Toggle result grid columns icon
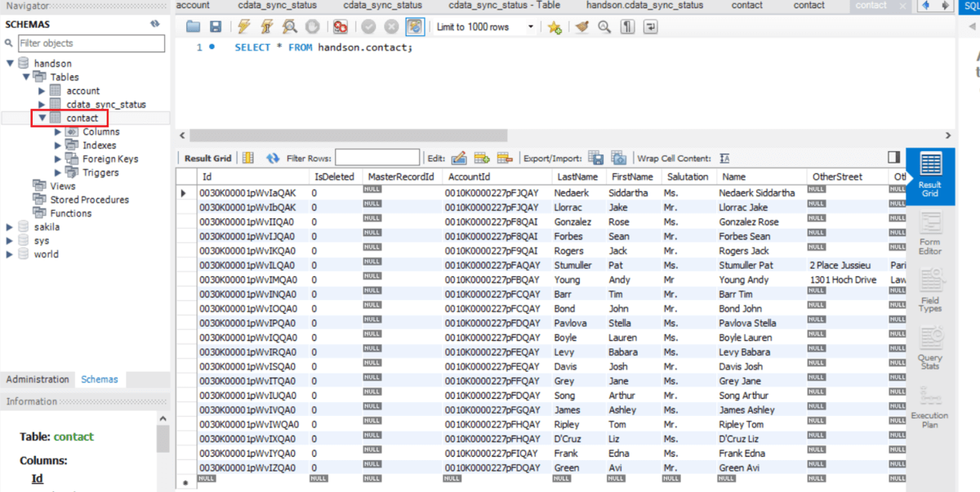The width and height of the screenshot is (980, 492). pyautogui.click(x=248, y=158)
